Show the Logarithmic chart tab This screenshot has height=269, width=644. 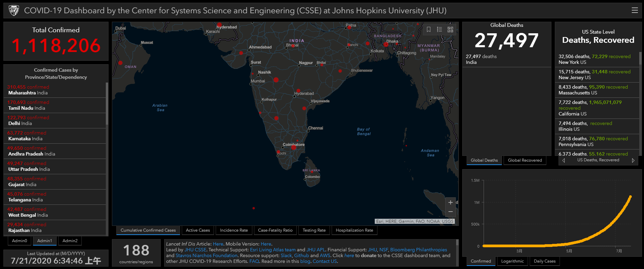(x=512, y=261)
